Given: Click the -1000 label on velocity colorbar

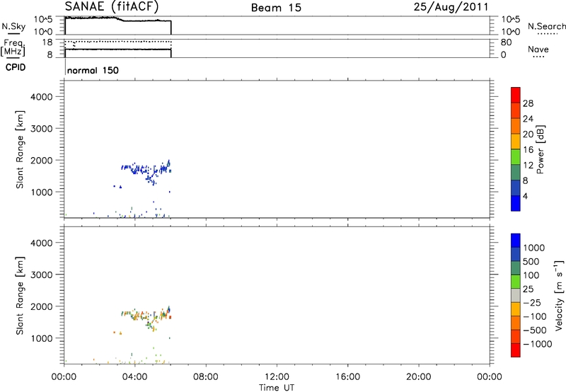Looking at the screenshot, I should pos(537,344).
